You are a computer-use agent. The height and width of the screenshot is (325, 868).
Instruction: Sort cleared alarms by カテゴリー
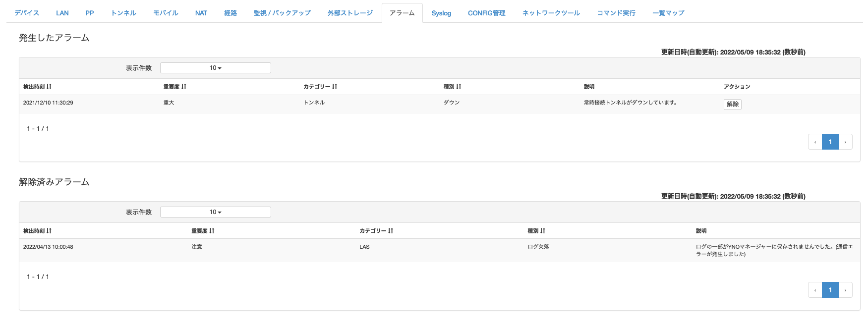pyautogui.click(x=376, y=231)
